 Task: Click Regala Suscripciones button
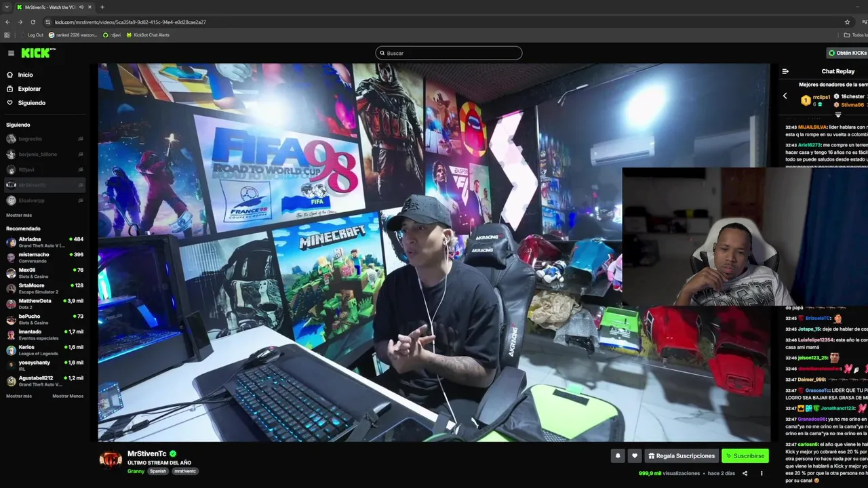pos(681,456)
